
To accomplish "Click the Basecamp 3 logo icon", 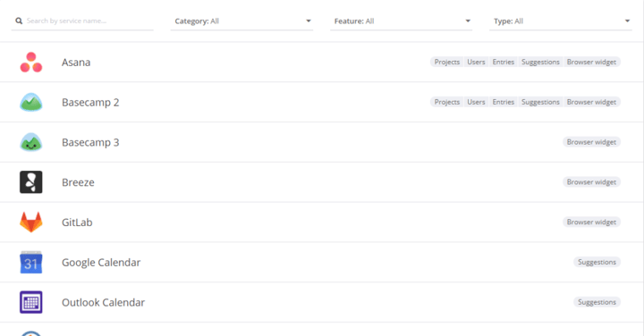I will pos(31,142).
